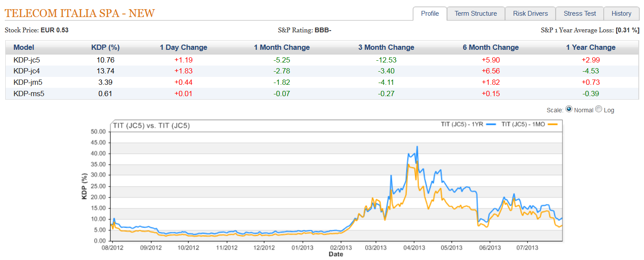This screenshot has width=644, height=260.
Task: Click the -5.25 one month change value
Action: 281,60
